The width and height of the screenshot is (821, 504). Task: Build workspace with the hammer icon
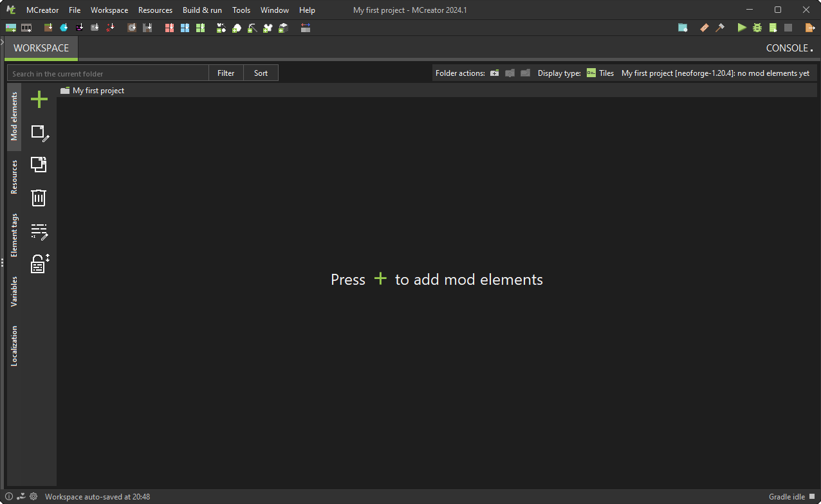720,28
